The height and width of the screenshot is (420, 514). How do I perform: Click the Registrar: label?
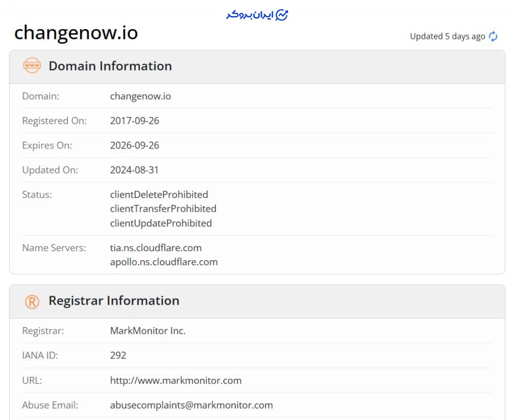point(43,330)
